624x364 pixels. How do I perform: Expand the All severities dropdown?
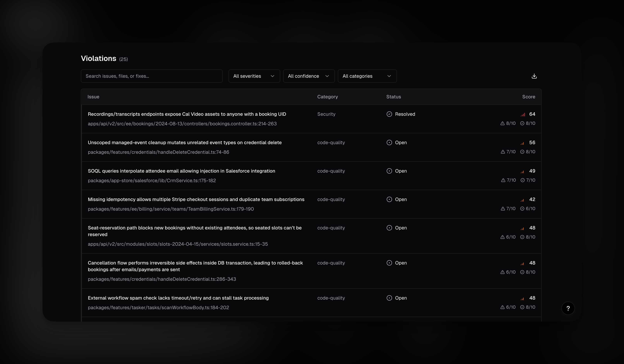pos(254,76)
